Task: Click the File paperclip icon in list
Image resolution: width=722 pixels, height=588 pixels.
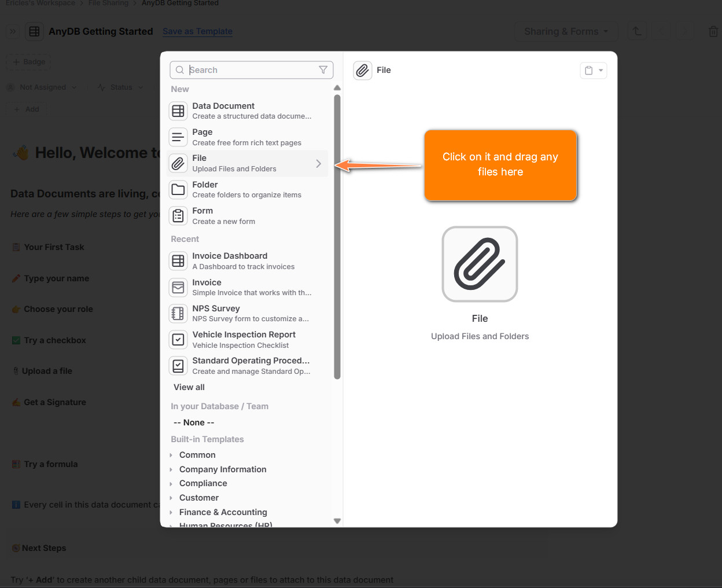Action: pos(178,163)
